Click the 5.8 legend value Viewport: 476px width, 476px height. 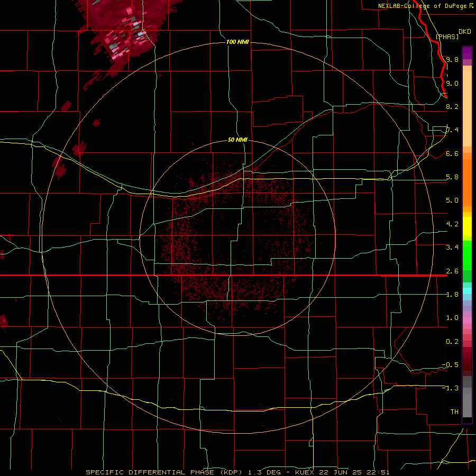[452, 177]
